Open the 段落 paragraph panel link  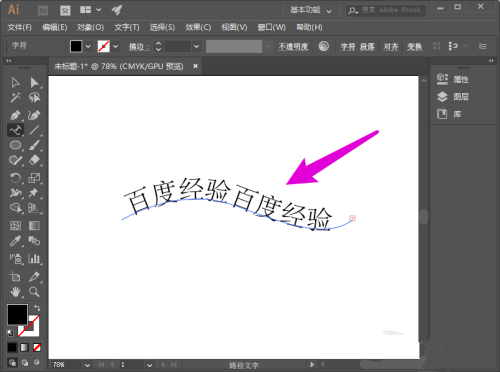coord(367,47)
